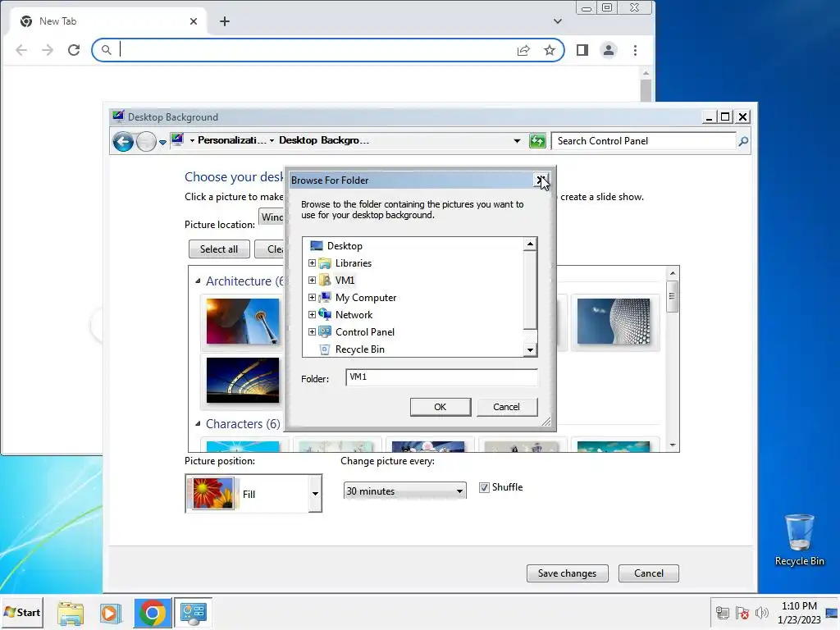Expand the Libraries tree node
The image size is (840, 630).
pyautogui.click(x=312, y=263)
